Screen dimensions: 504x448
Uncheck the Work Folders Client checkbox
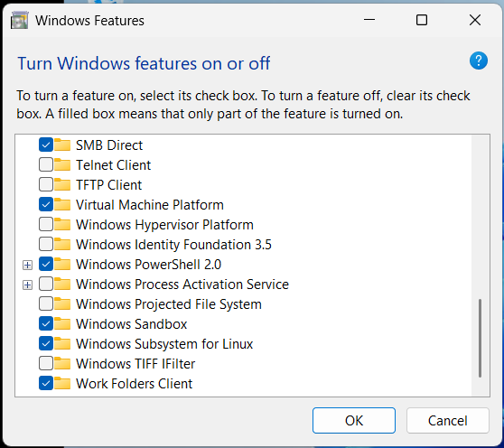click(x=46, y=383)
